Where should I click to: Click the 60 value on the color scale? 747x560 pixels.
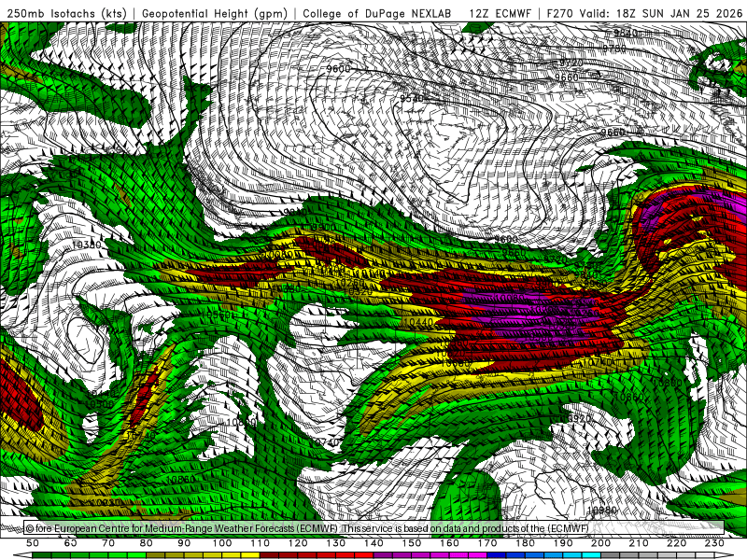[x=71, y=543]
